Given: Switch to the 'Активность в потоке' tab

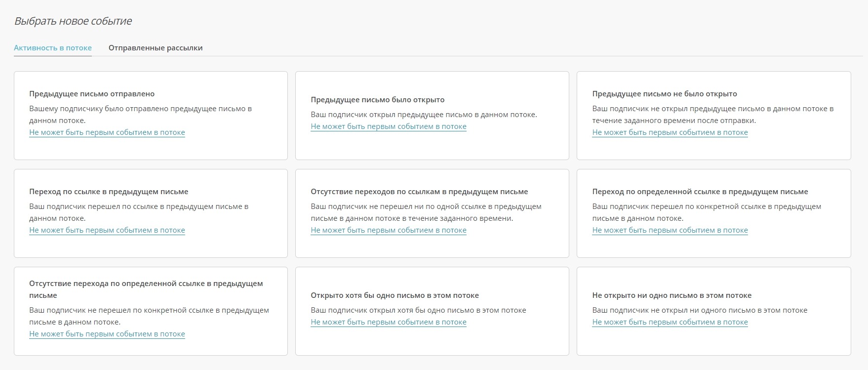Looking at the screenshot, I should point(53,48).
